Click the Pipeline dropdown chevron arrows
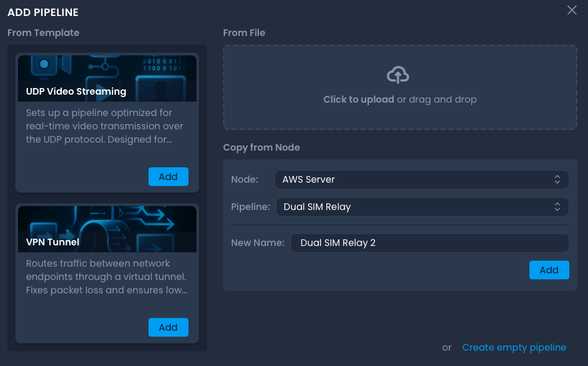Image resolution: width=588 pixels, height=366 pixels. pyautogui.click(x=557, y=207)
